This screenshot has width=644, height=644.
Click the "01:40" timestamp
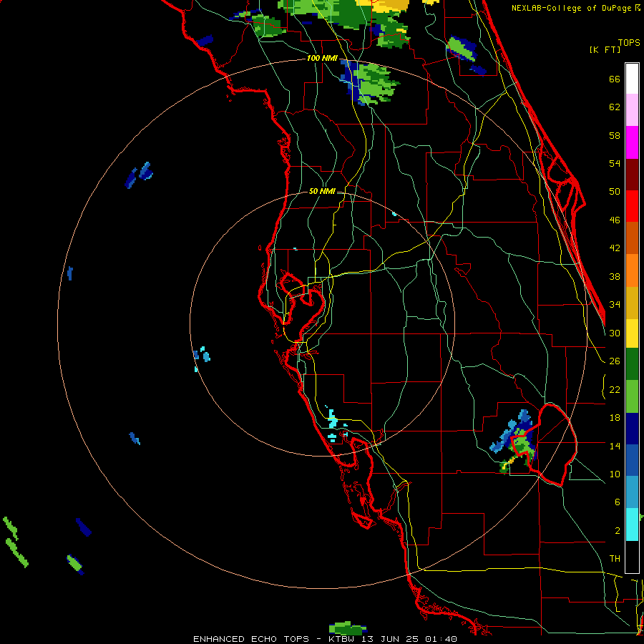(x=441, y=639)
